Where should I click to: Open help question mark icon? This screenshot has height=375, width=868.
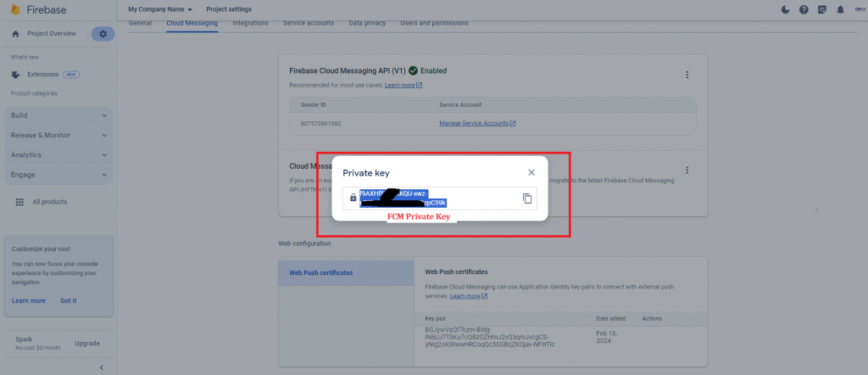coord(804,9)
